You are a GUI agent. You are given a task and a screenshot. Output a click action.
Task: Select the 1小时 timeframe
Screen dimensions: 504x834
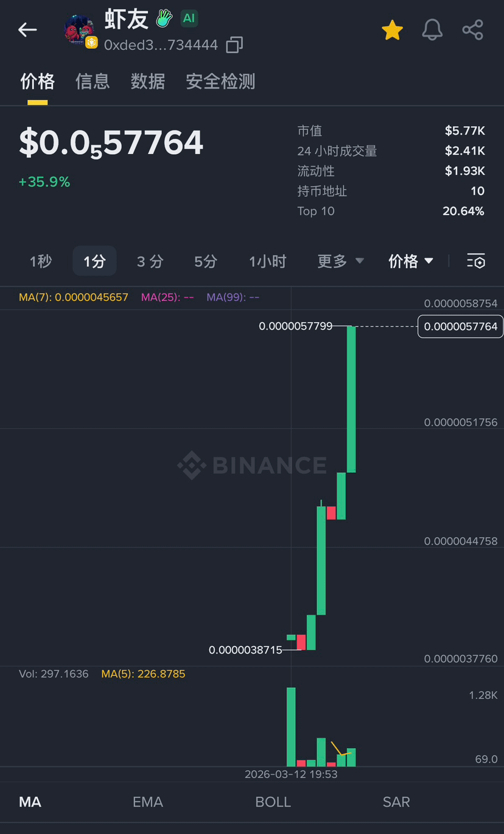click(267, 261)
